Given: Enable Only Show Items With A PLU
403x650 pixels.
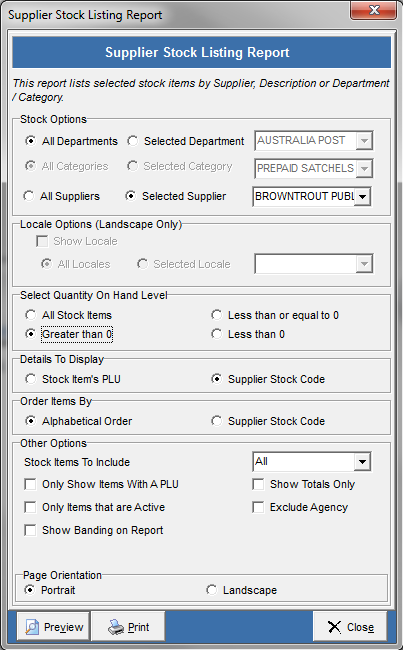Looking at the screenshot, I should 30,484.
